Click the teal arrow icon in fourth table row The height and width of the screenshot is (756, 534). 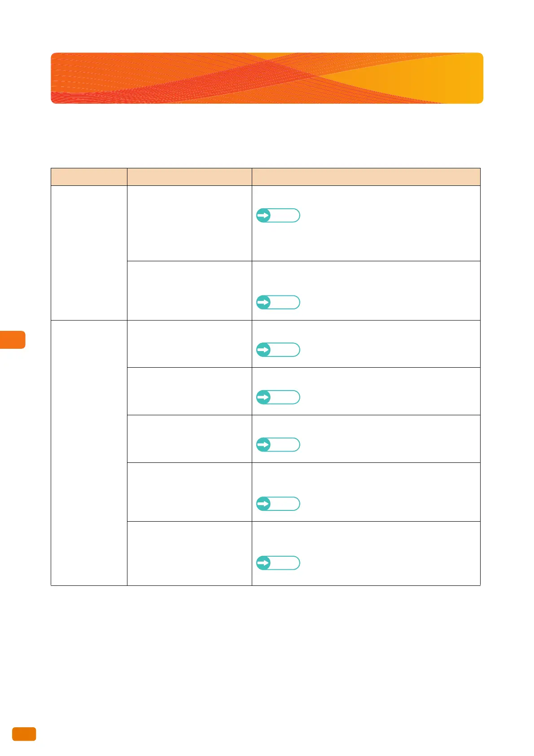[263, 397]
